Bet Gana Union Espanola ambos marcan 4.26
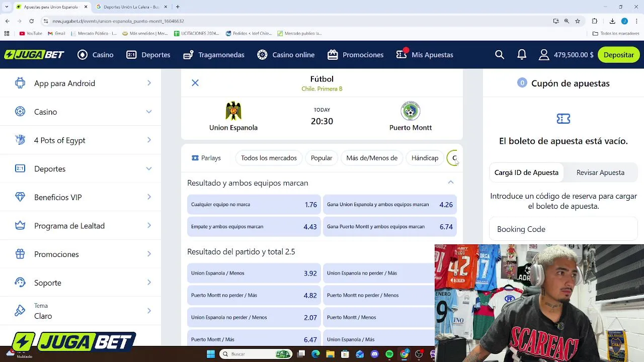Image resolution: width=644 pixels, height=362 pixels. 390,205
